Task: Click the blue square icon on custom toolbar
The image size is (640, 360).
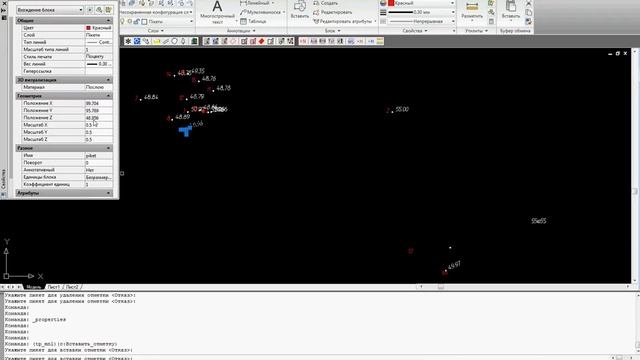Action: 137,41
